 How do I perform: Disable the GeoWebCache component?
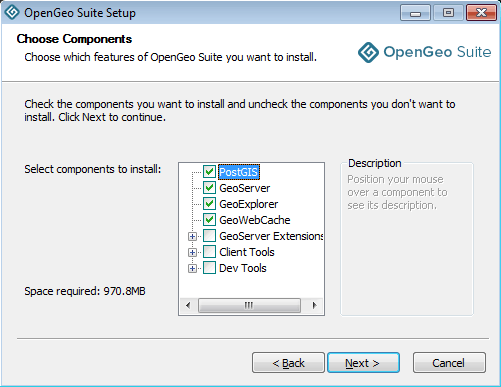(209, 220)
